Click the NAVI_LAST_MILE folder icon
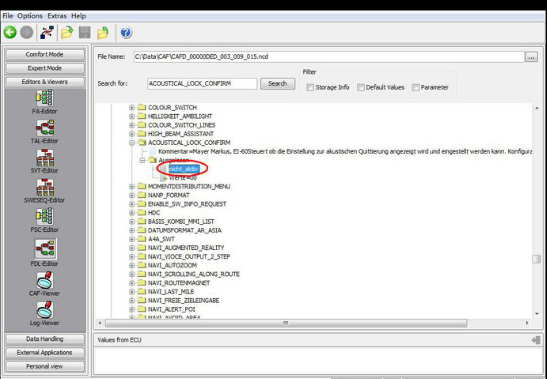The width and height of the screenshot is (547, 379). click(x=142, y=291)
